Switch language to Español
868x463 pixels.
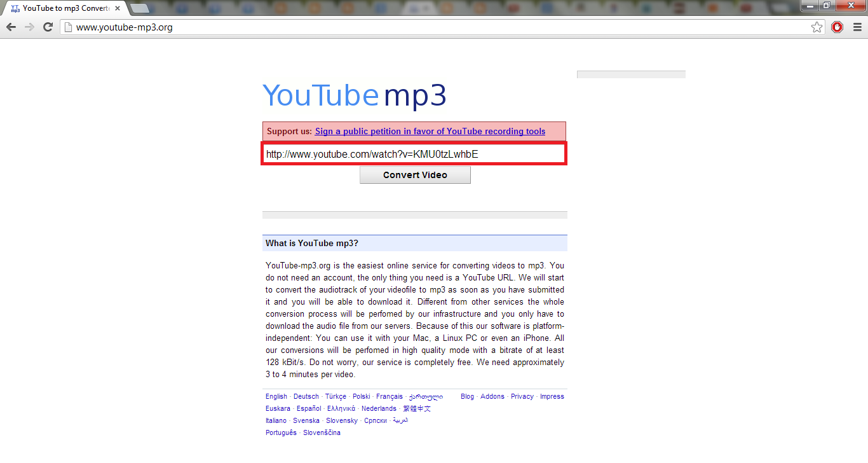pos(309,409)
